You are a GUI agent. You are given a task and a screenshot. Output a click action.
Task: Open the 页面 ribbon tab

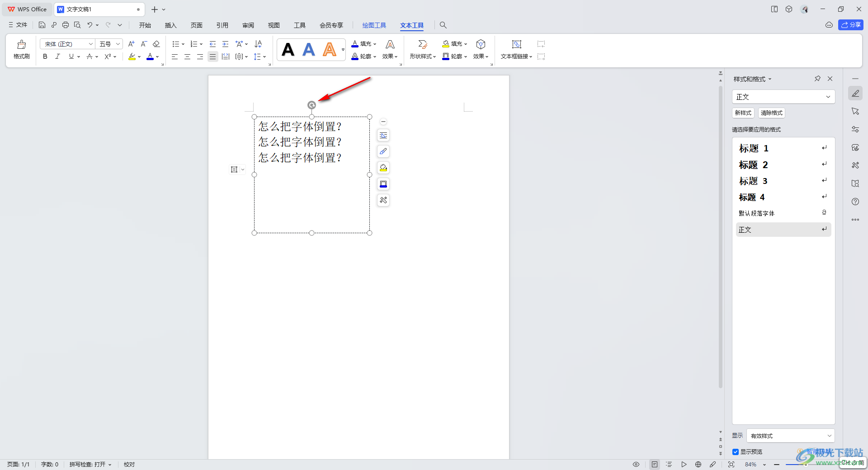[x=197, y=25]
